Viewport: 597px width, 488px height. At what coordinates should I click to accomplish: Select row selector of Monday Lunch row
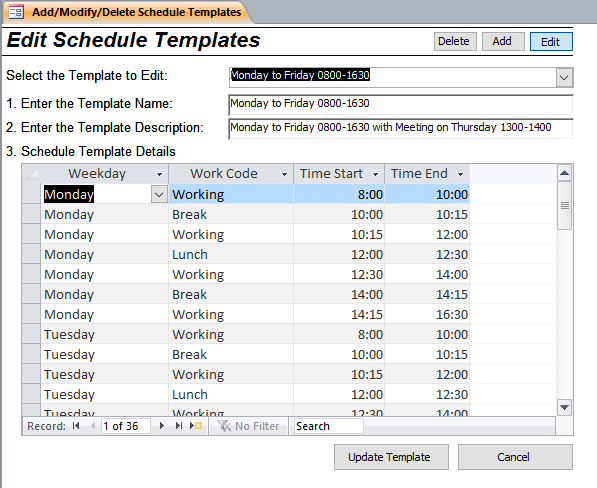[31, 255]
